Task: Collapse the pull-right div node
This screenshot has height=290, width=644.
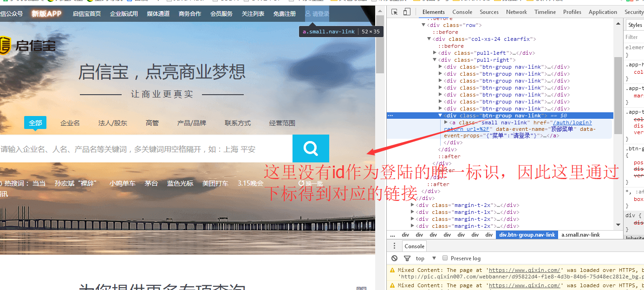Action: [435, 60]
